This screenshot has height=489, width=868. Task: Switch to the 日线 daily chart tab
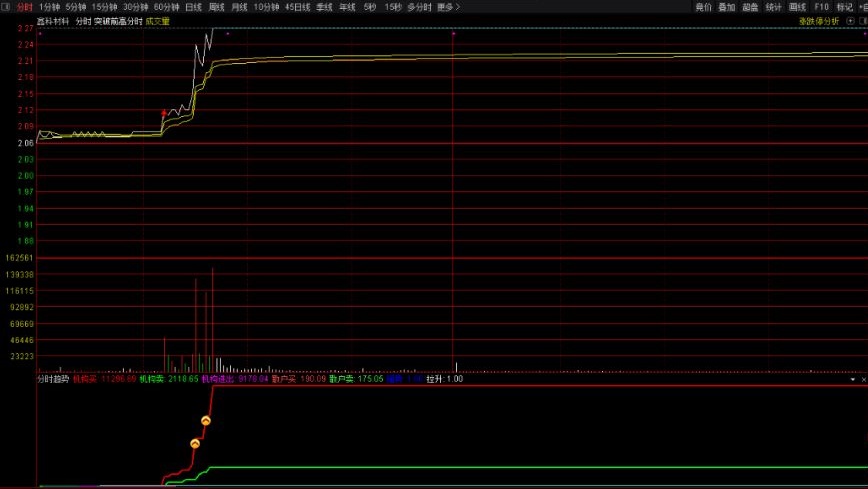(193, 7)
